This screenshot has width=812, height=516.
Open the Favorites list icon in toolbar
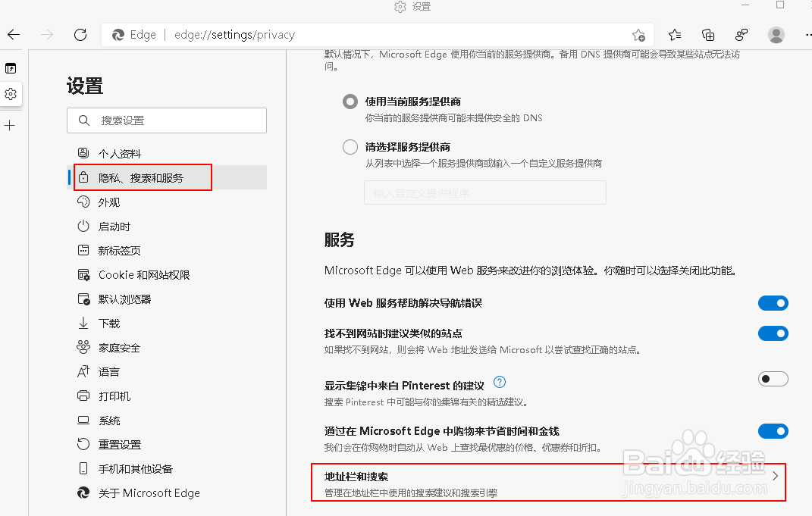pyautogui.click(x=675, y=35)
